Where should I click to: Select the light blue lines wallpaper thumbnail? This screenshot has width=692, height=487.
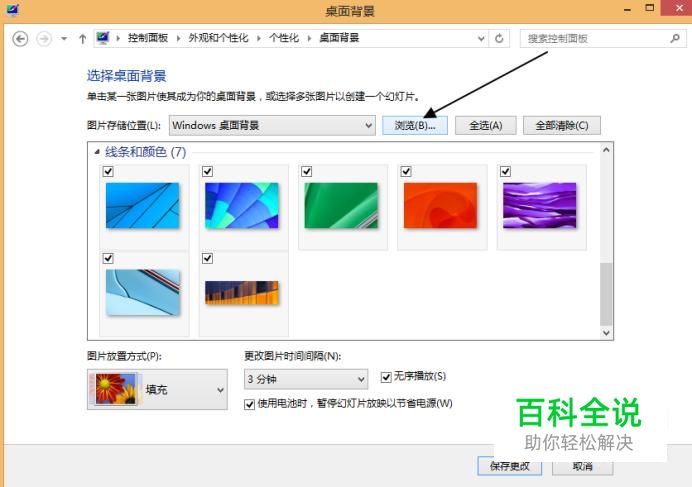[x=143, y=205]
